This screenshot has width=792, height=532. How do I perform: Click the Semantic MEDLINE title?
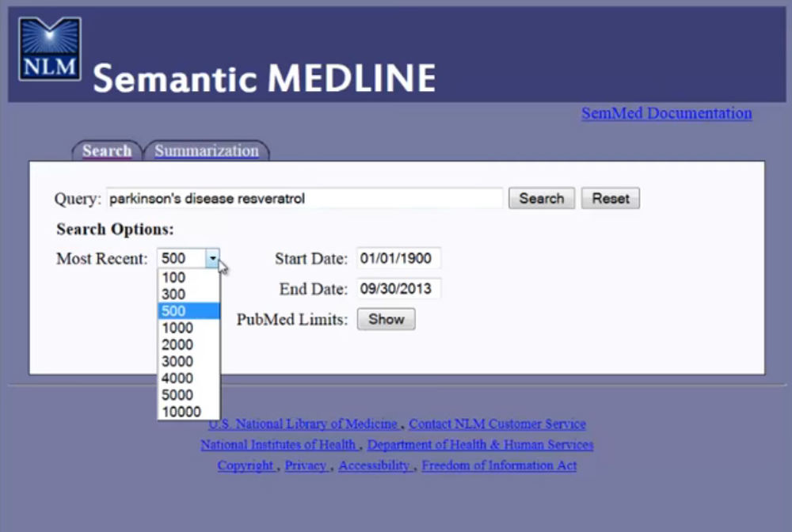click(x=265, y=78)
